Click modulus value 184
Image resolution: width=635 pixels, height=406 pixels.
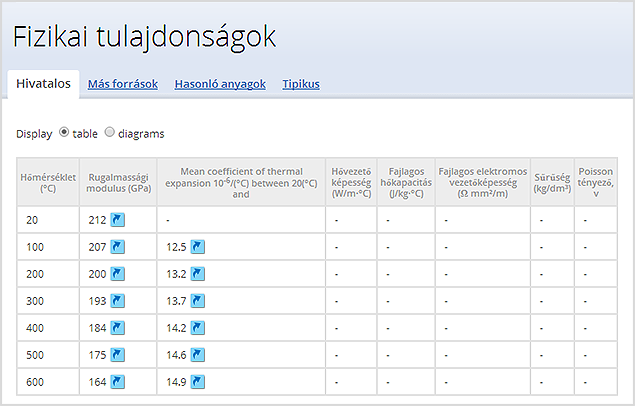[x=97, y=328]
